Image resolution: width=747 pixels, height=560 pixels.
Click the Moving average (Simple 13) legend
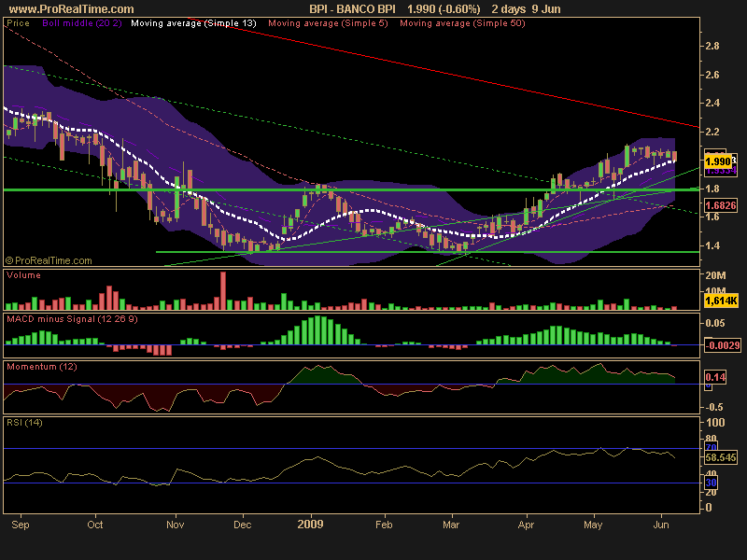[193, 22]
